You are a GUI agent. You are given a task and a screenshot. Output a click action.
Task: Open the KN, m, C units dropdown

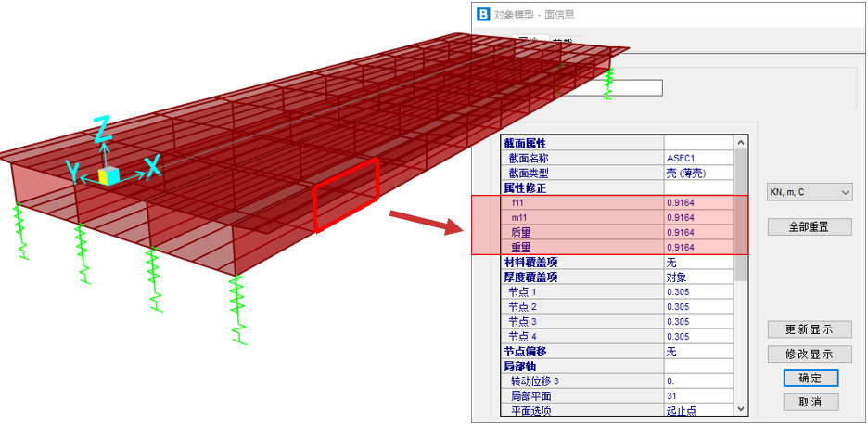point(809,192)
